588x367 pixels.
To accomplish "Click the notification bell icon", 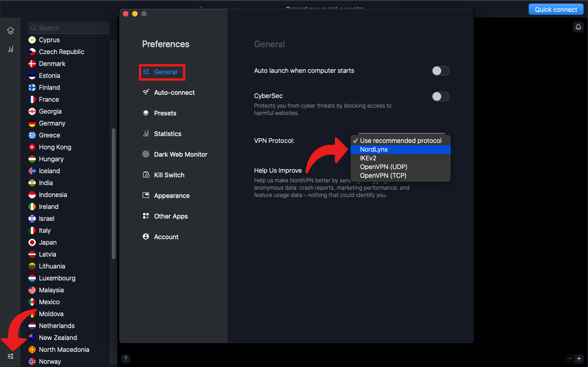I will (578, 27).
